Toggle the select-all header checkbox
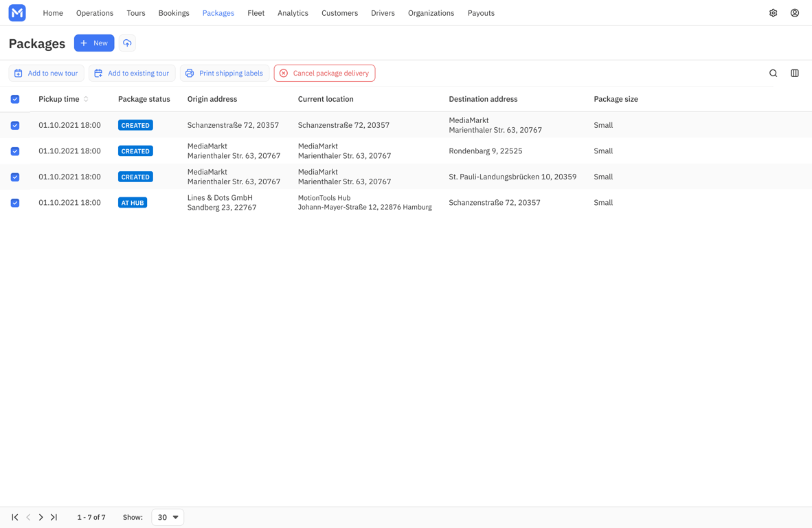Image resolution: width=812 pixels, height=528 pixels. click(x=15, y=99)
